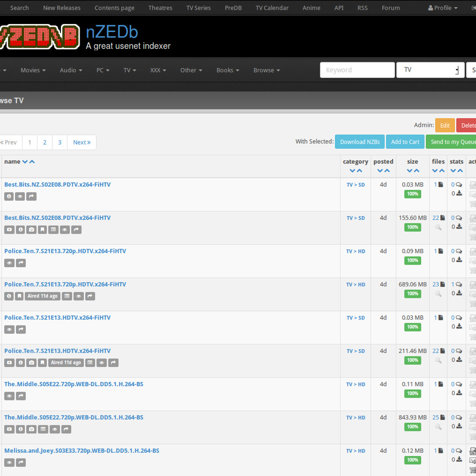The width and height of the screenshot is (476, 476).
Task: Click the Add to Cart button
Action: click(405, 142)
